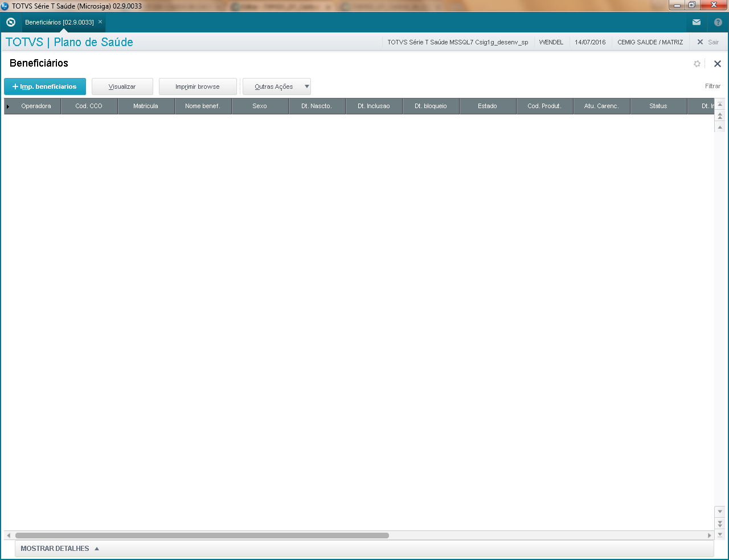The image size is (729, 560).
Task: Click the Filtrar link
Action: click(712, 86)
